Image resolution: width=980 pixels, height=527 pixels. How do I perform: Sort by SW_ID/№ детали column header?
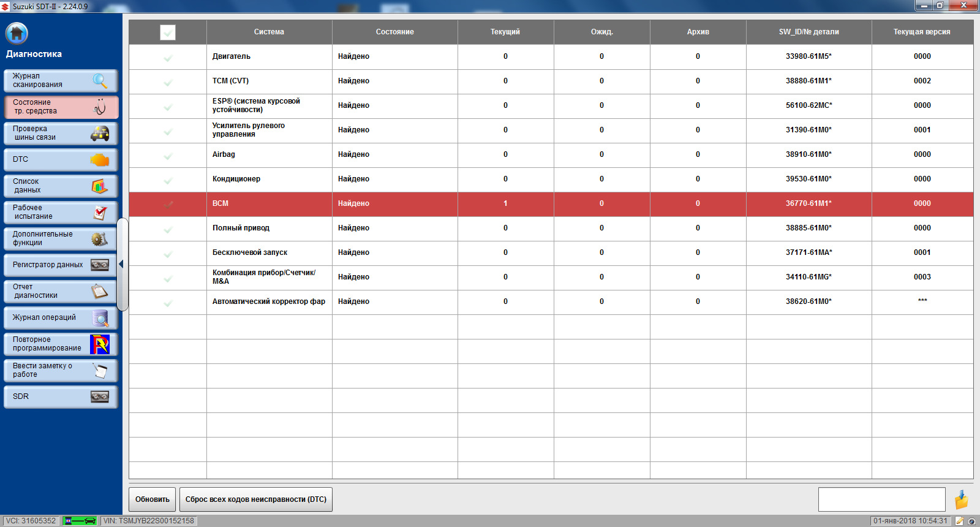point(809,32)
